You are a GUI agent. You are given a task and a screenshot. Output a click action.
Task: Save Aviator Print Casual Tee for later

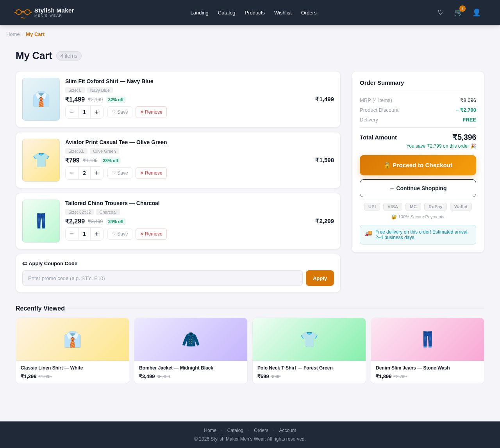(120, 173)
